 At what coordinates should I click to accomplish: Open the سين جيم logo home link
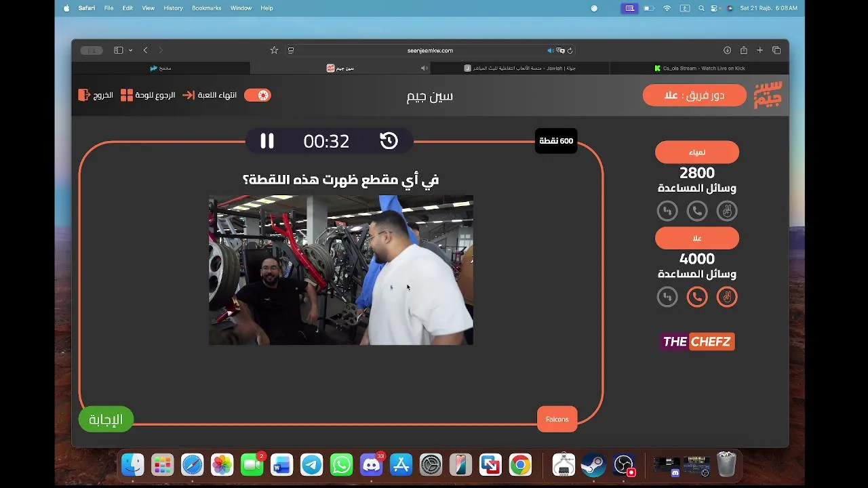pyautogui.click(x=768, y=95)
